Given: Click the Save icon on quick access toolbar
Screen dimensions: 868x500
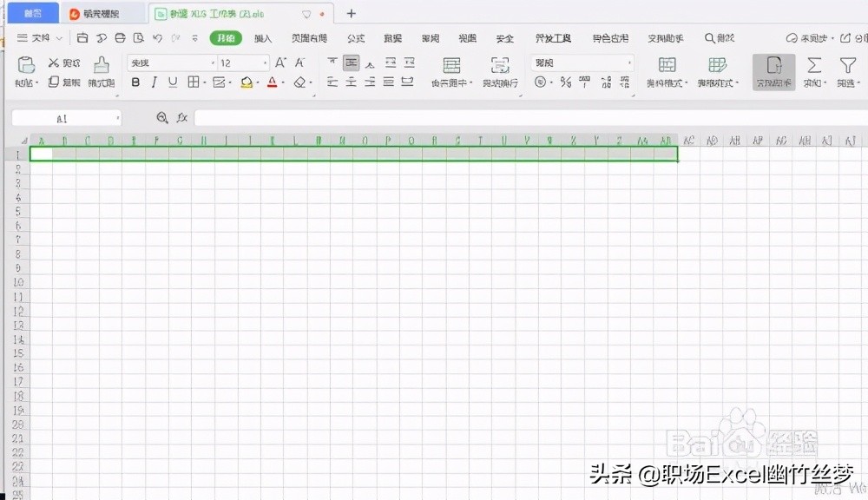Looking at the screenshot, I should pyautogui.click(x=82, y=38).
